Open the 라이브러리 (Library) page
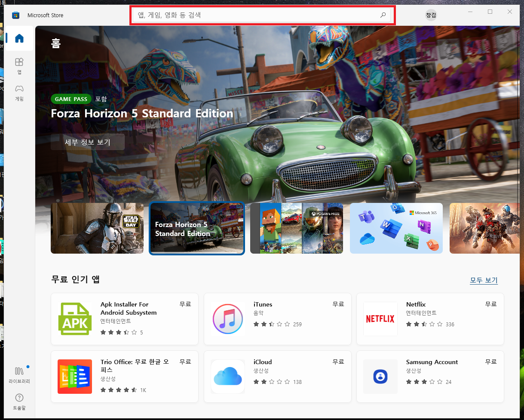This screenshot has height=420, width=524. click(19, 374)
